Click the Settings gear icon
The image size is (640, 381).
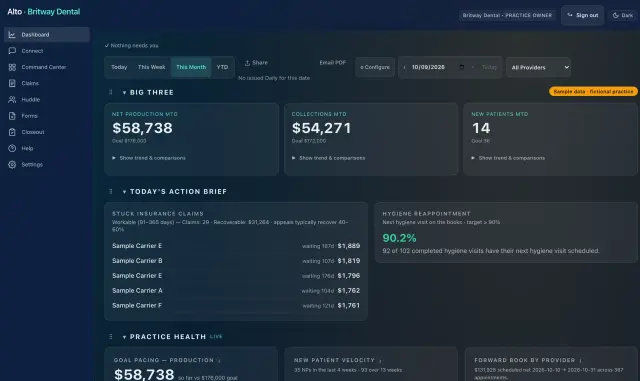click(x=12, y=165)
